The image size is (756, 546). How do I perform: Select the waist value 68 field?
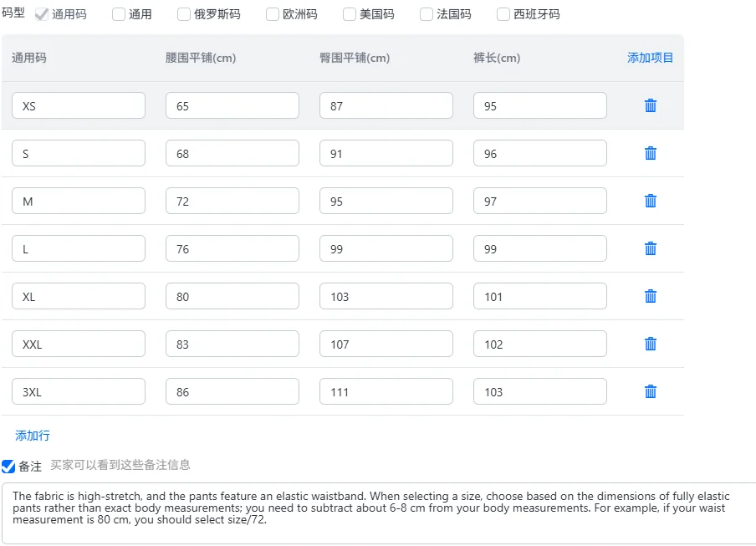(232, 153)
